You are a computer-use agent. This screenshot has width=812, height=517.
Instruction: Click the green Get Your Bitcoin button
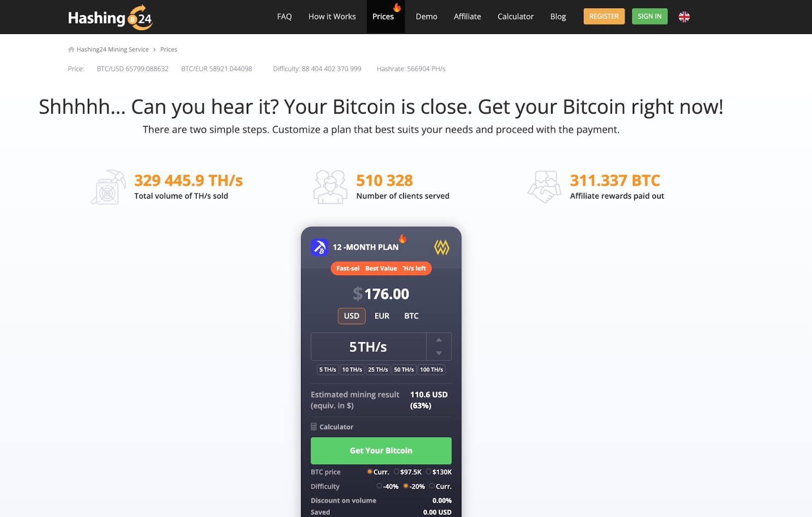381,450
